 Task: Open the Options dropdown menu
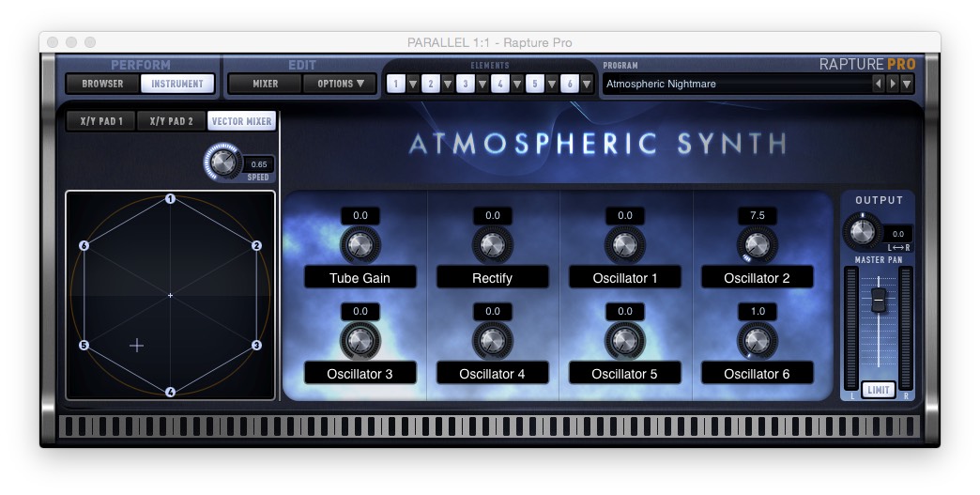[x=340, y=83]
